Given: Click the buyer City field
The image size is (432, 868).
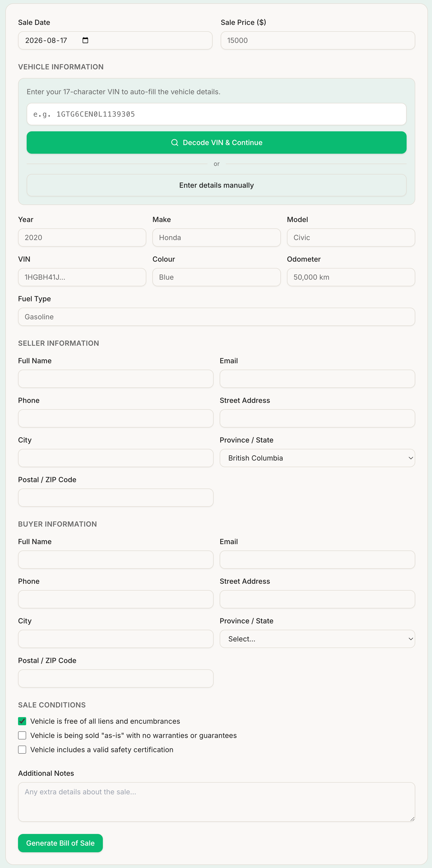Looking at the screenshot, I should pos(116,639).
